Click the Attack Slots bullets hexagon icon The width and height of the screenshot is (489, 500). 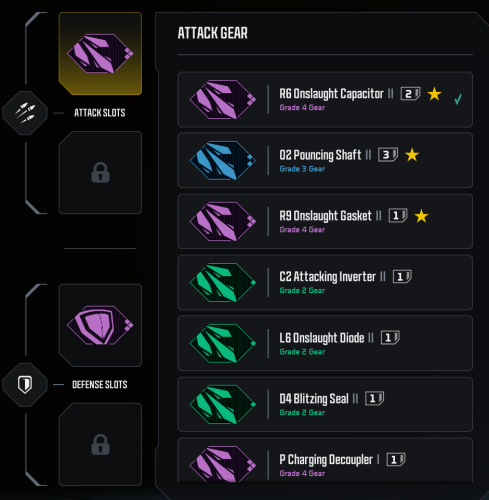coord(25,113)
